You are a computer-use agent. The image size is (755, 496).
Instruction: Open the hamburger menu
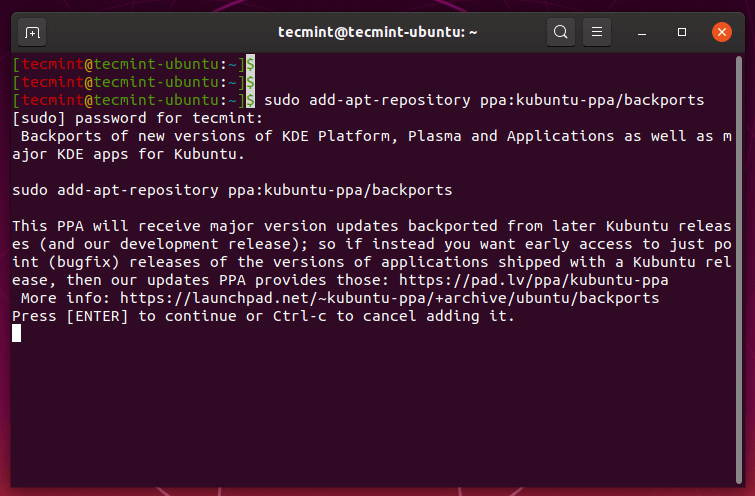[x=597, y=32]
